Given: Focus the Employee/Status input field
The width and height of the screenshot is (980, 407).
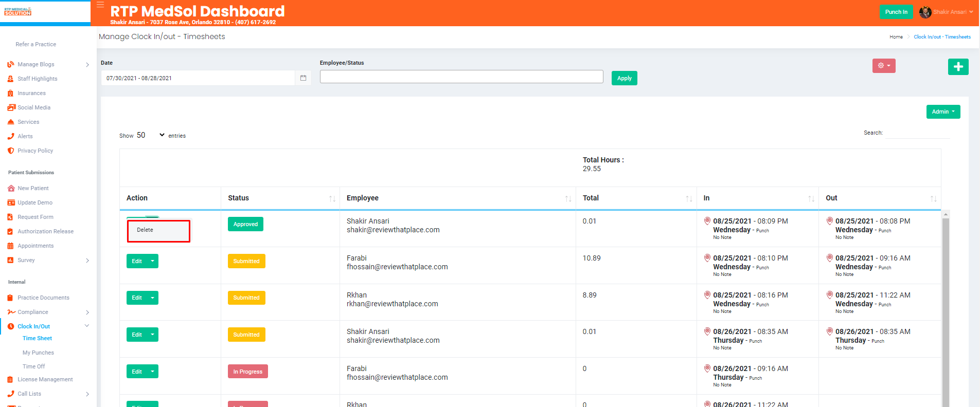Looking at the screenshot, I should click(461, 77).
